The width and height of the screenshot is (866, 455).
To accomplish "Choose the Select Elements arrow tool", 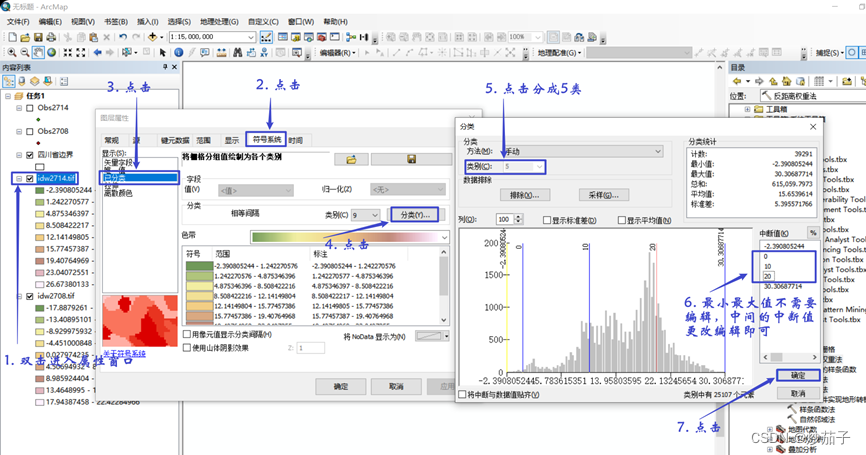I will (162, 52).
